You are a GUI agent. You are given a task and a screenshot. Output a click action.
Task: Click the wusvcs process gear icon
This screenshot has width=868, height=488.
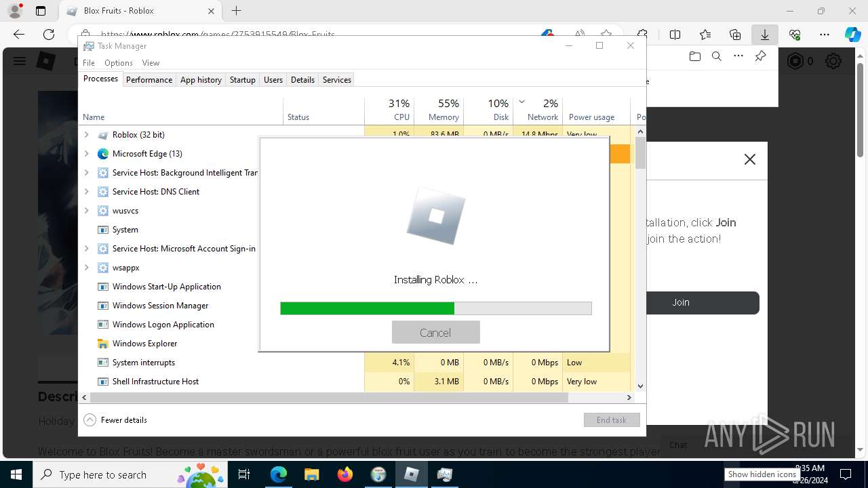[103, 211]
